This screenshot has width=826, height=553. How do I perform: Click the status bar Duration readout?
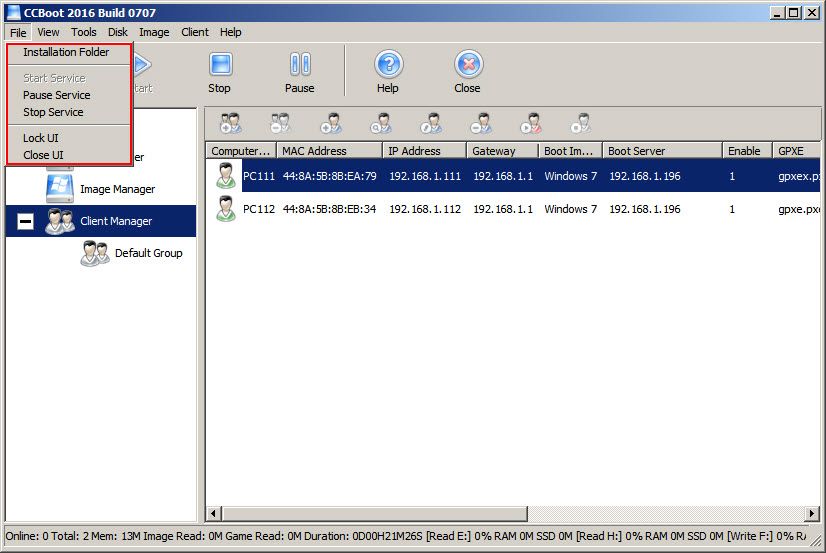click(363, 536)
